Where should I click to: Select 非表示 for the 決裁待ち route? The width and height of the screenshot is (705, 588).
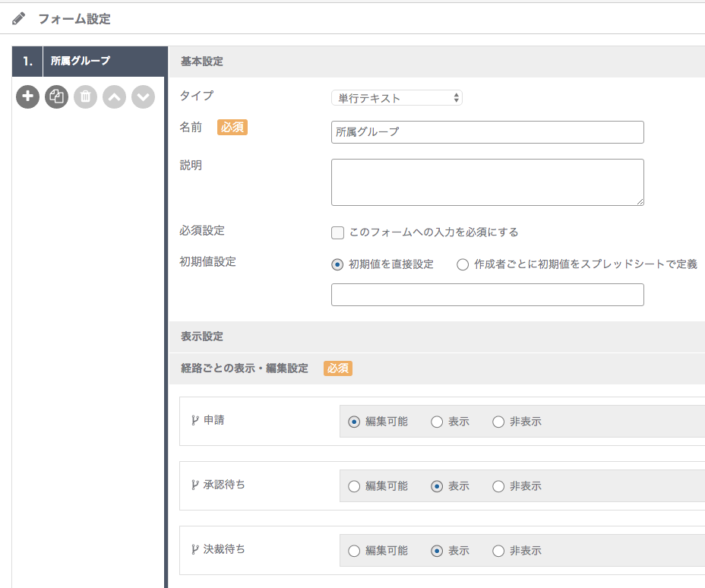[x=498, y=551]
